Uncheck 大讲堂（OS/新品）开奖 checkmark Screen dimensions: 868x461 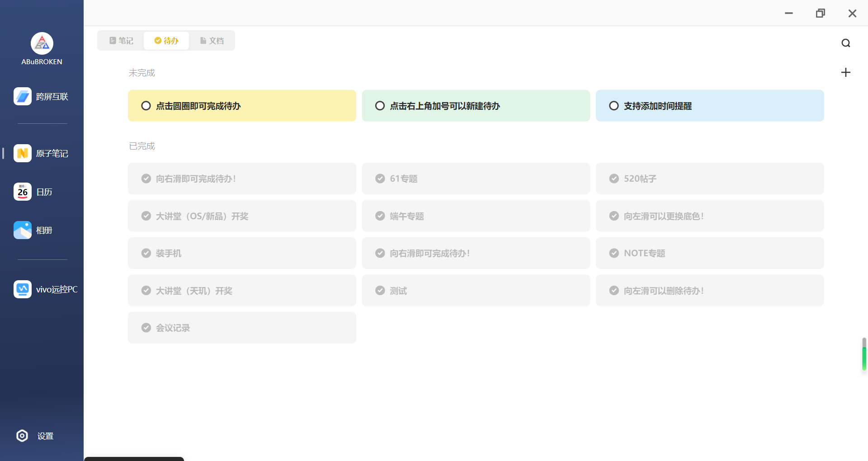[x=146, y=216]
